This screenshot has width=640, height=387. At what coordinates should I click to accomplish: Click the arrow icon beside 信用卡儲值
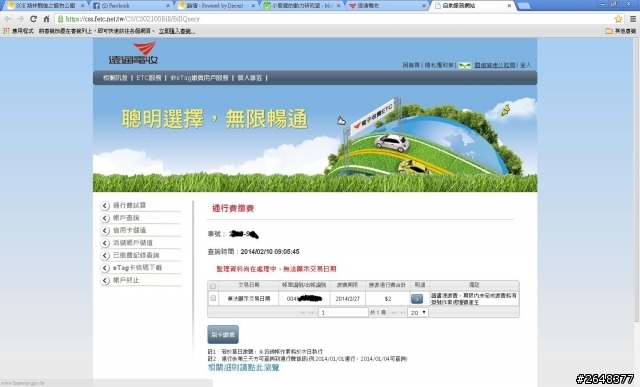[x=105, y=230]
